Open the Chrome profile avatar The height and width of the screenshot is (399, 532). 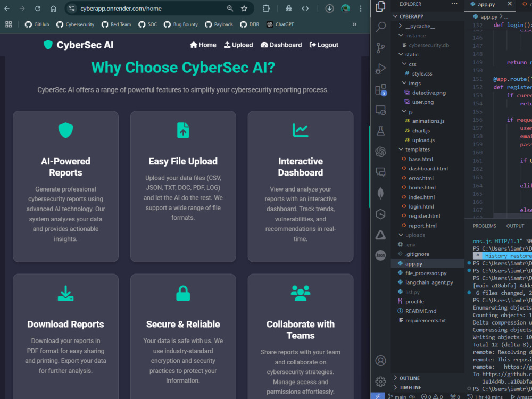click(345, 9)
